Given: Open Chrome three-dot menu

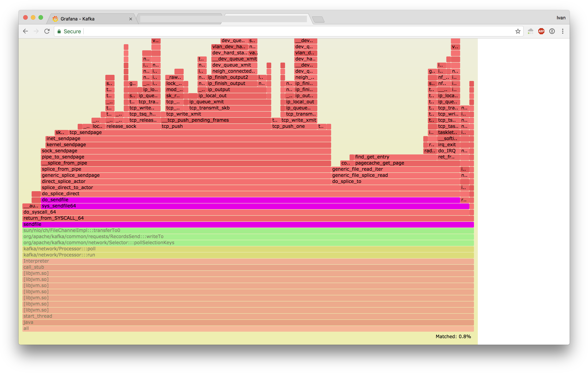Looking at the screenshot, I should [563, 31].
